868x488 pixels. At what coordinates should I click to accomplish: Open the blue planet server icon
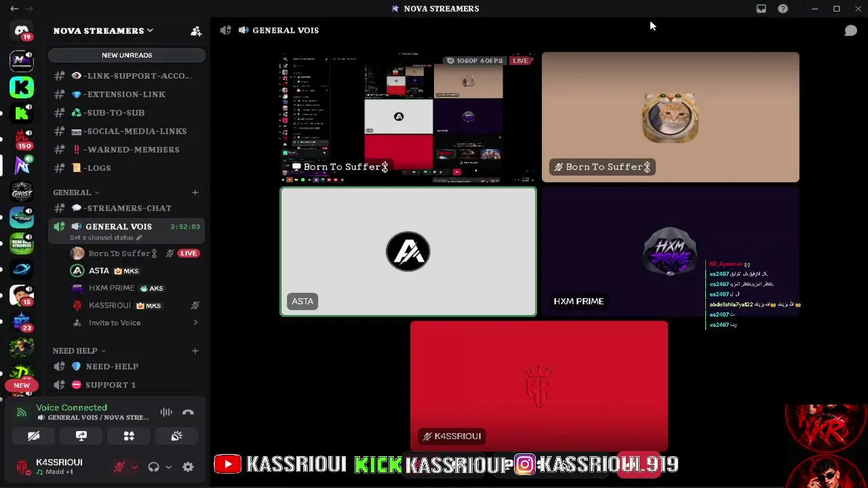22,269
